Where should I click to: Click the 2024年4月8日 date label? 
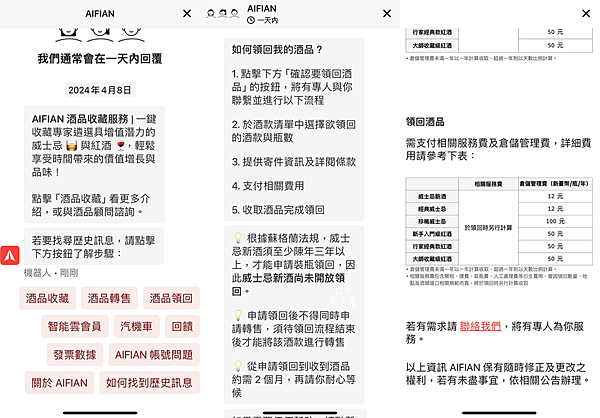[99, 90]
